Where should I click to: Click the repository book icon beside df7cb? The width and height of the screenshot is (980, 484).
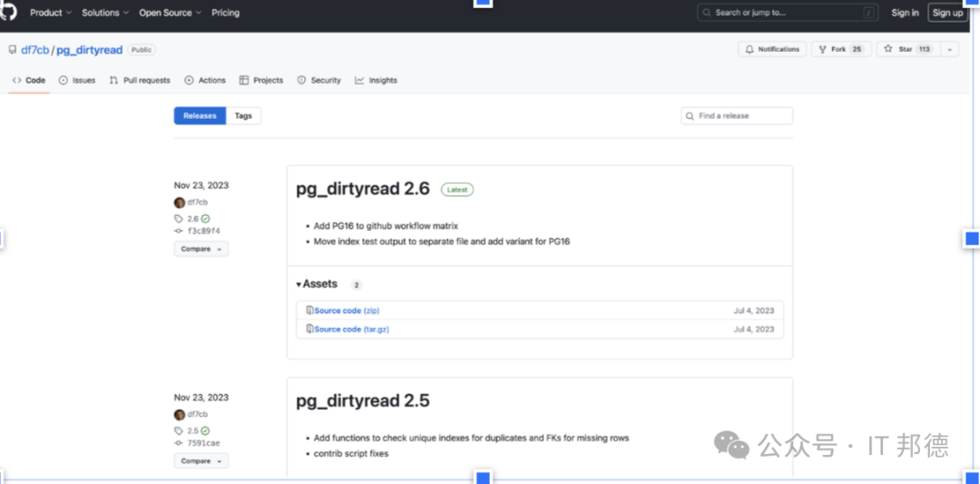[x=13, y=50]
